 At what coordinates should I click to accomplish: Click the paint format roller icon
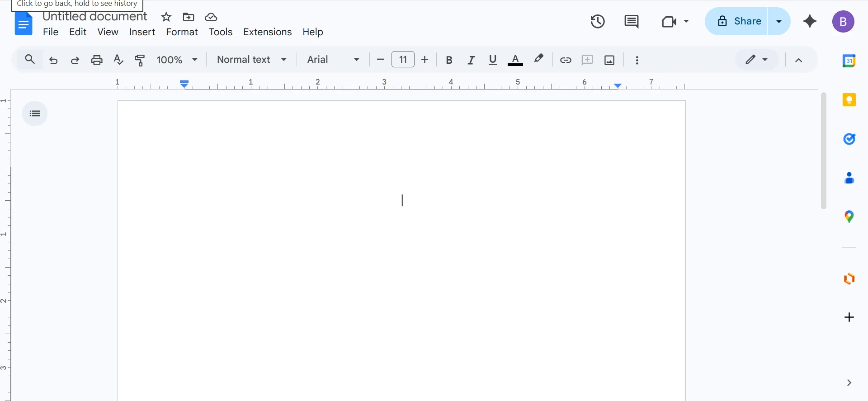point(140,60)
